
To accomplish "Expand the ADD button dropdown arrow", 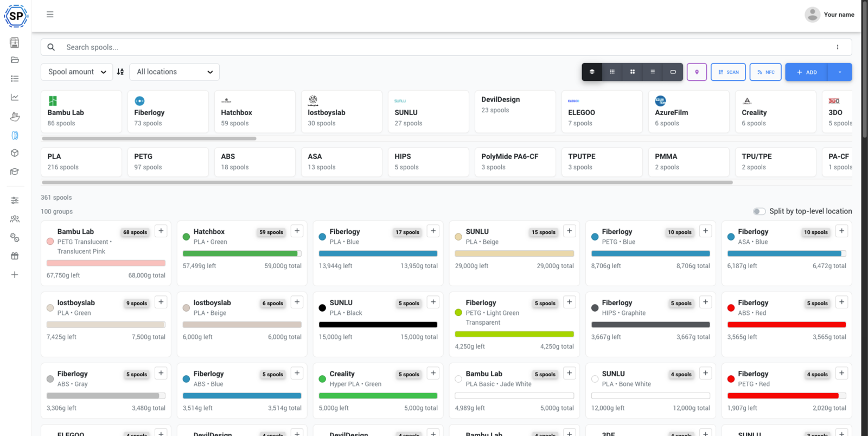I will (840, 72).
